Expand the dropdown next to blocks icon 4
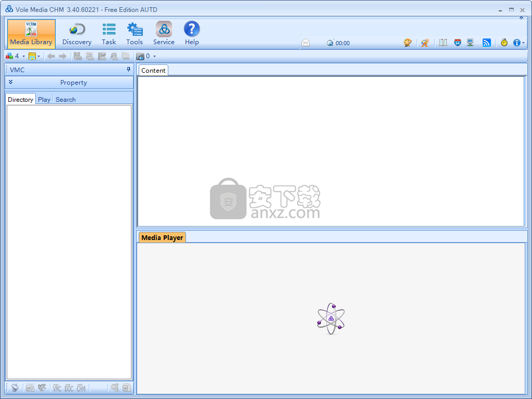532x399 pixels. pyautogui.click(x=23, y=56)
